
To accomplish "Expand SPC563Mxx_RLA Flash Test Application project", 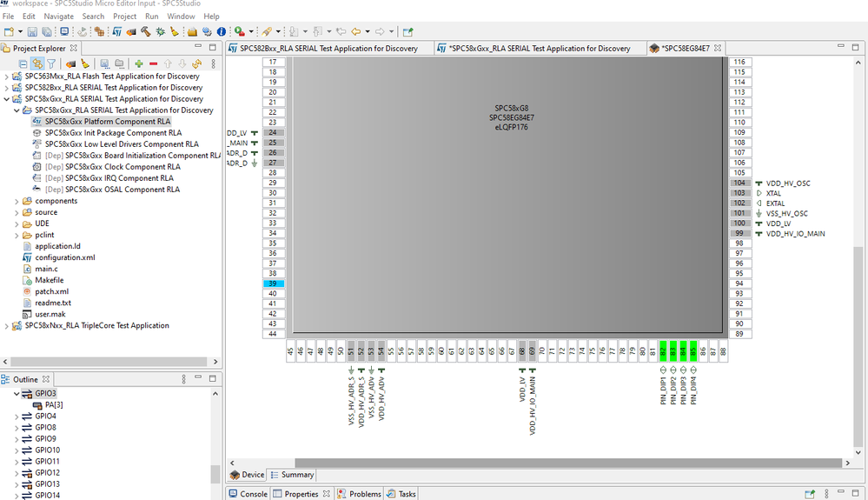I will (x=7, y=77).
